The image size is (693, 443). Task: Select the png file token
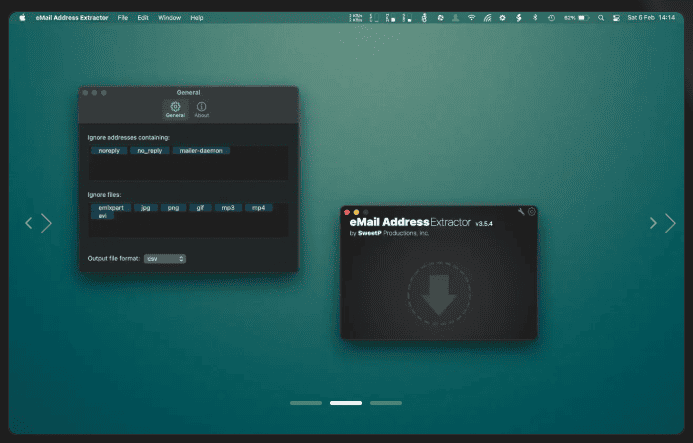[173, 208]
